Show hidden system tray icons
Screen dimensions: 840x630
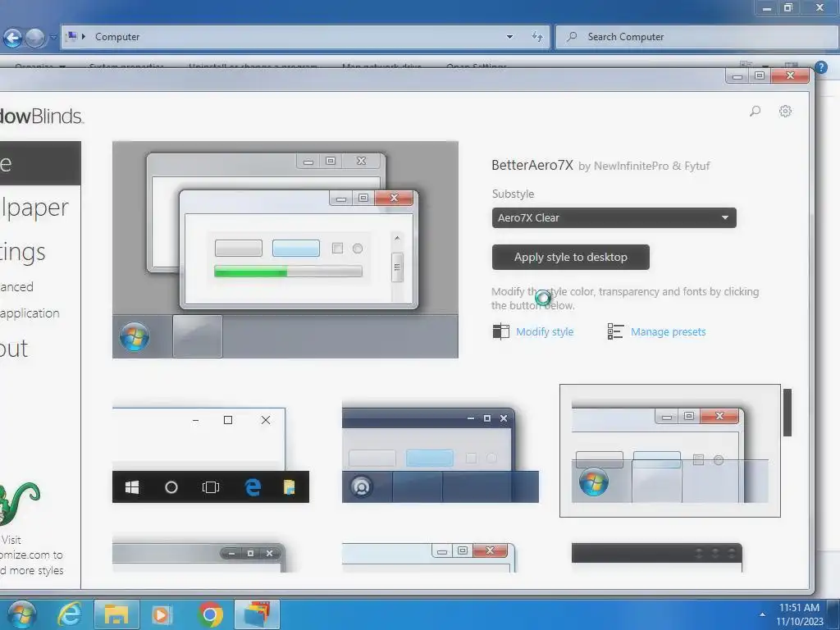762,614
